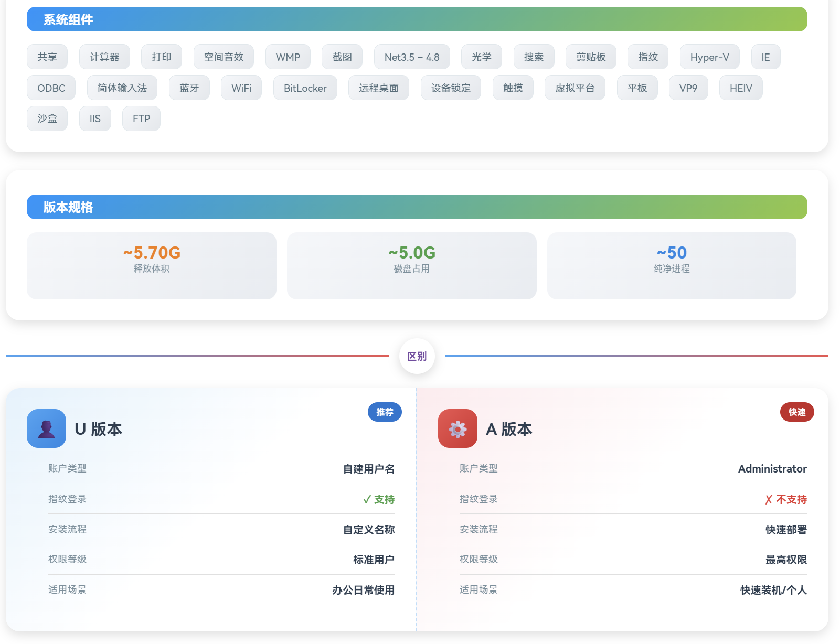Click the U 版本 title

coord(98,429)
